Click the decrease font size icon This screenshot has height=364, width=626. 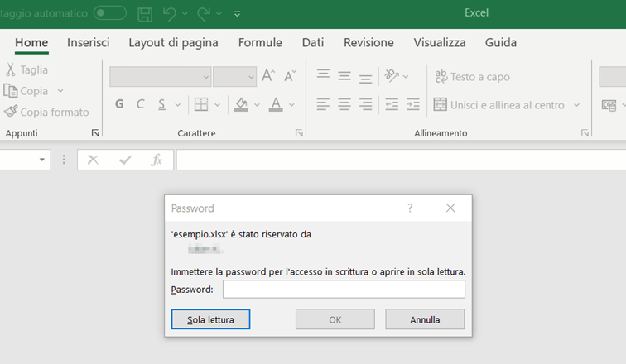tap(290, 75)
